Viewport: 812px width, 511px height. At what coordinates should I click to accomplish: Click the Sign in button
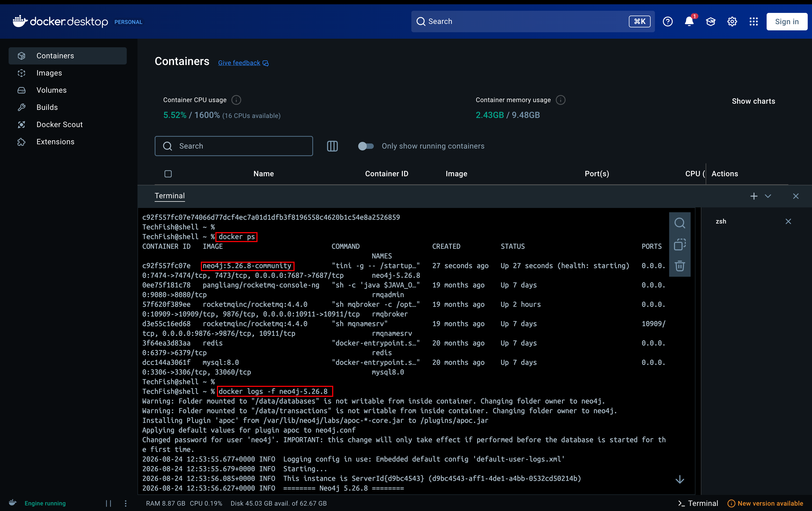(x=787, y=21)
